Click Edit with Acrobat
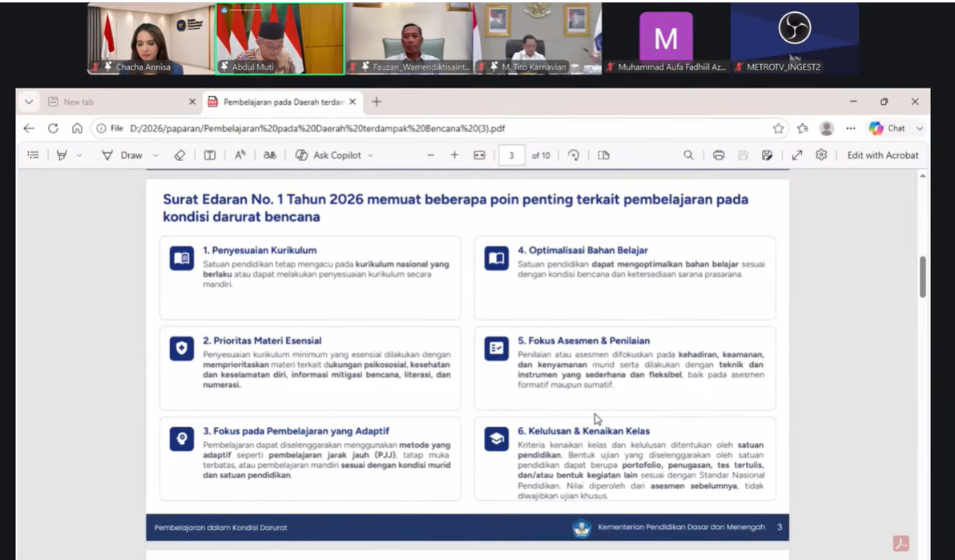955x560 pixels. 883,155
